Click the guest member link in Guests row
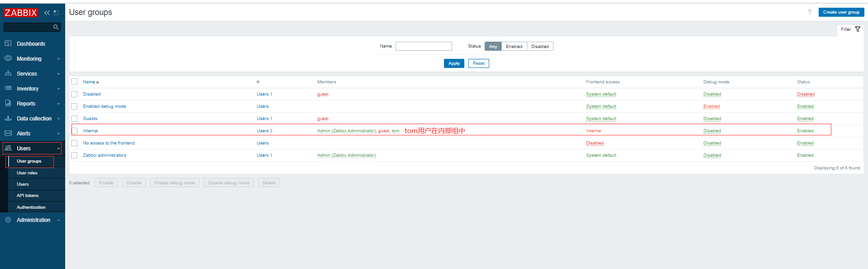Viewport: 868px width, 269px height. click(x=323, y=119)
